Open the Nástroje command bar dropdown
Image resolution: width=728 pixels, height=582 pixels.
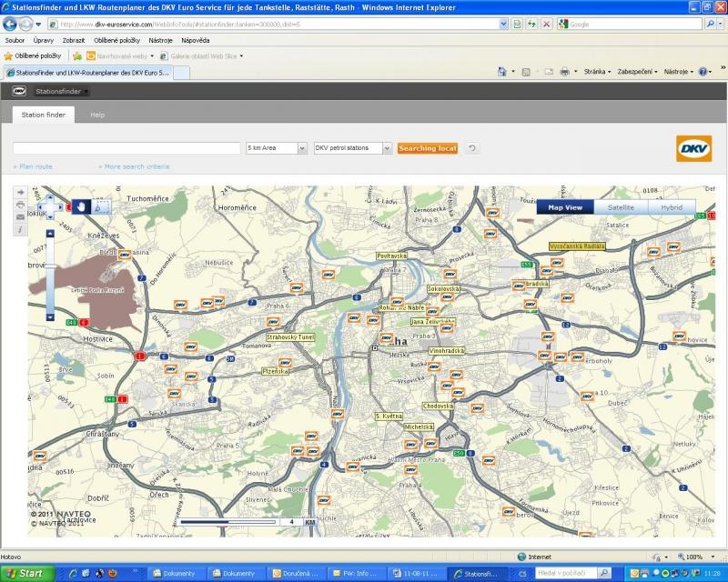tap(678, 72)
